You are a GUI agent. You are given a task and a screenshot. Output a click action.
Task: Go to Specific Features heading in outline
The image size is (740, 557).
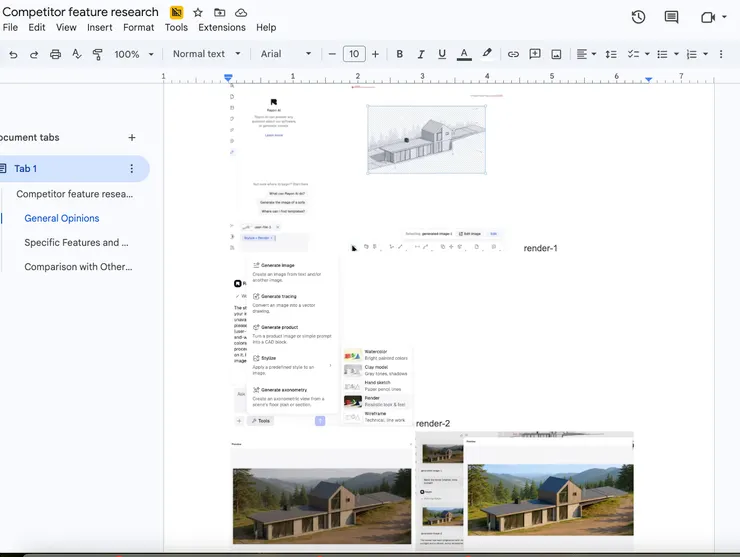coord(76,242)
